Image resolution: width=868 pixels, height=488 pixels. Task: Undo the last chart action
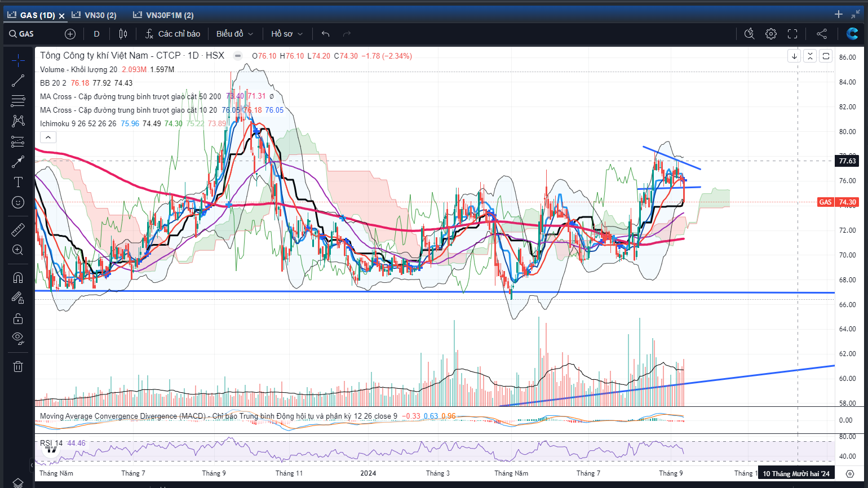326,34
